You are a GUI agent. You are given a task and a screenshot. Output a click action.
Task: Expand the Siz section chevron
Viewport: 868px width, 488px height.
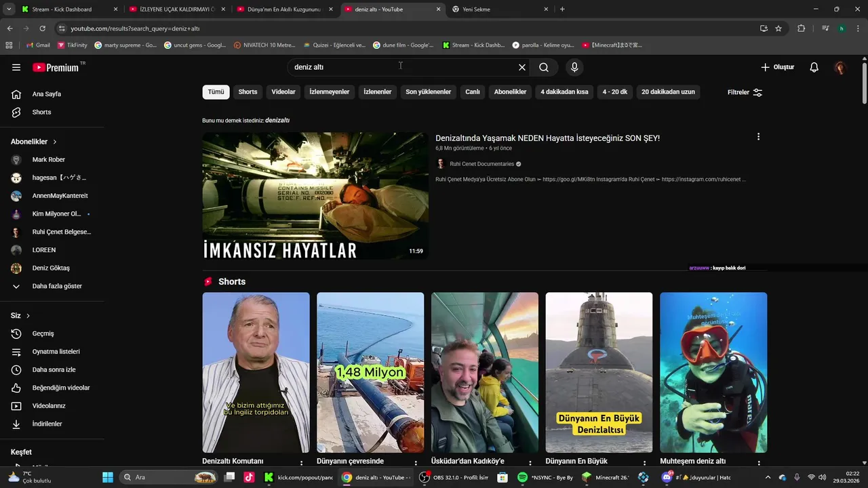pyautogui.click(x=28, y=316)
